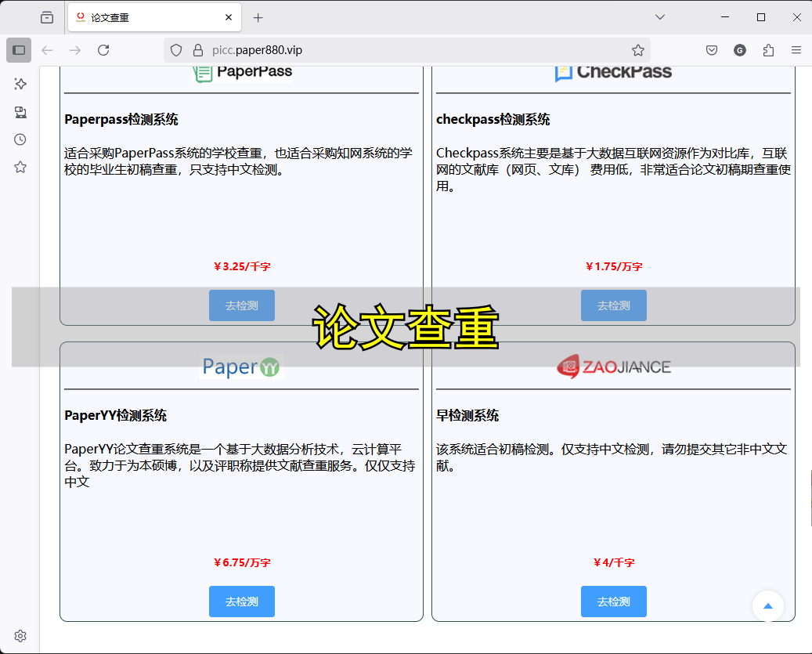Click 去检测 under 早检测系统

point(613,602)
